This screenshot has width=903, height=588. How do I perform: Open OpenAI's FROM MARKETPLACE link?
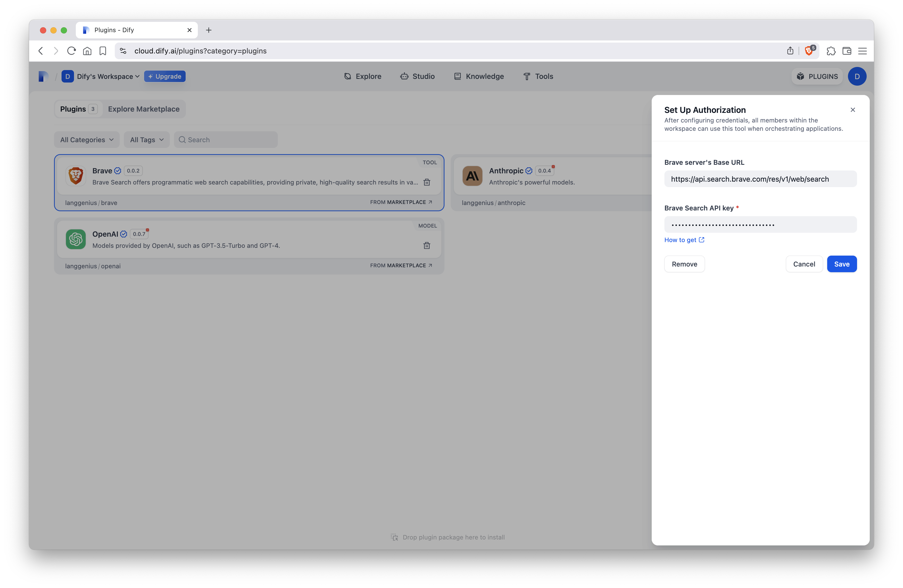point(401,266)
